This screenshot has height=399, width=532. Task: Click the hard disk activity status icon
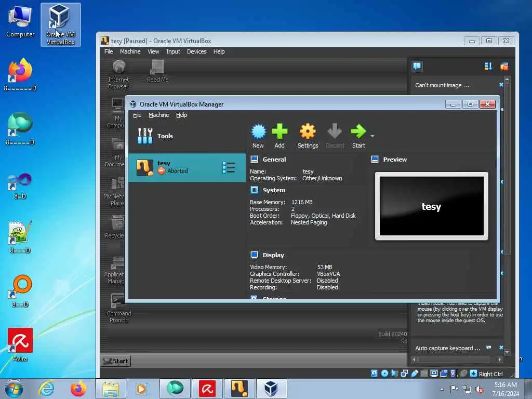(374, 374)
